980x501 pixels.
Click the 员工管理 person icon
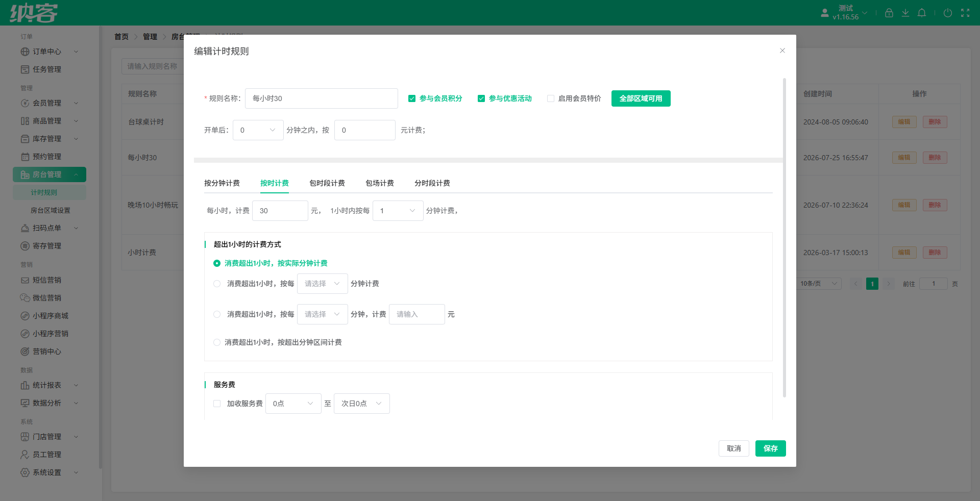pyautogui.click(x=25, y=455)
